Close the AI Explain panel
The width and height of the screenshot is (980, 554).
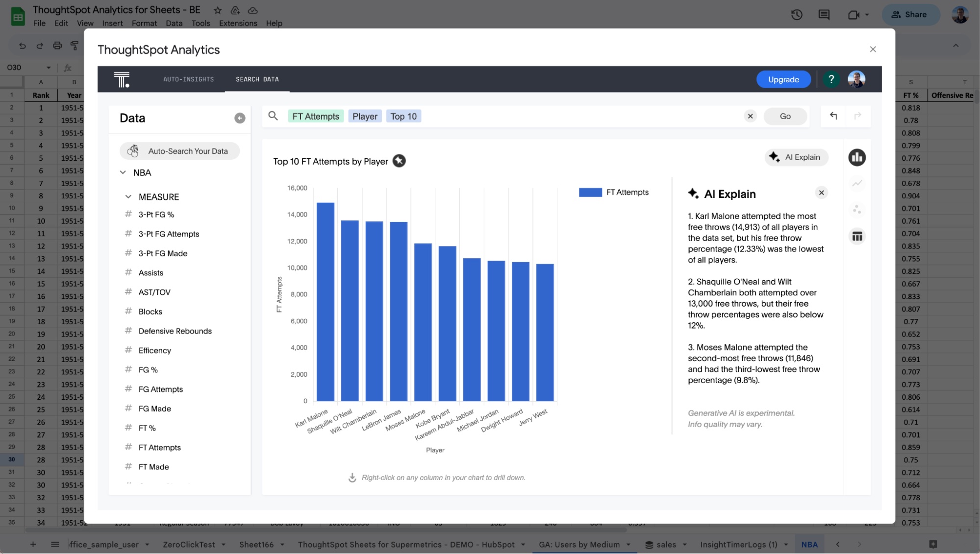point(821,193)
